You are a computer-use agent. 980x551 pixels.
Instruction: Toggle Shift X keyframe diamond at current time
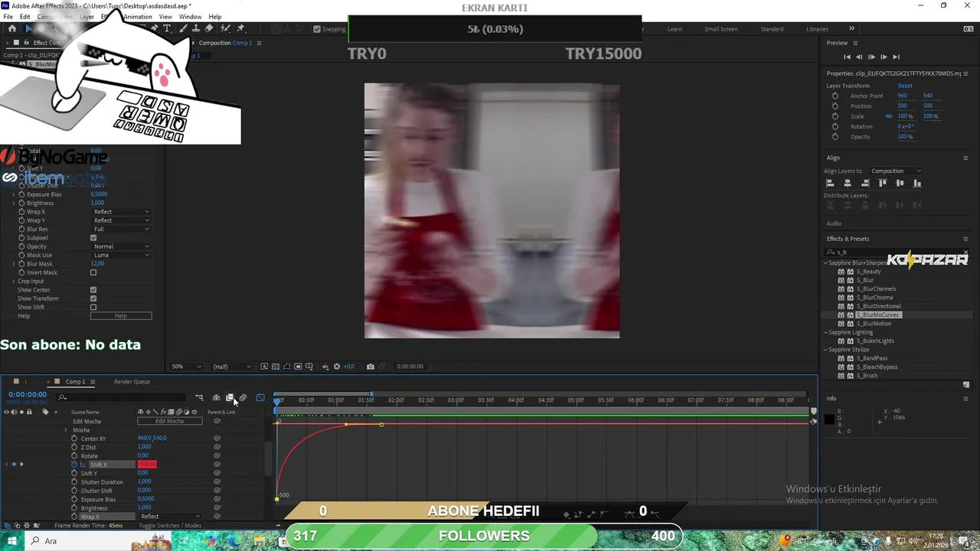tap(14, 465)
